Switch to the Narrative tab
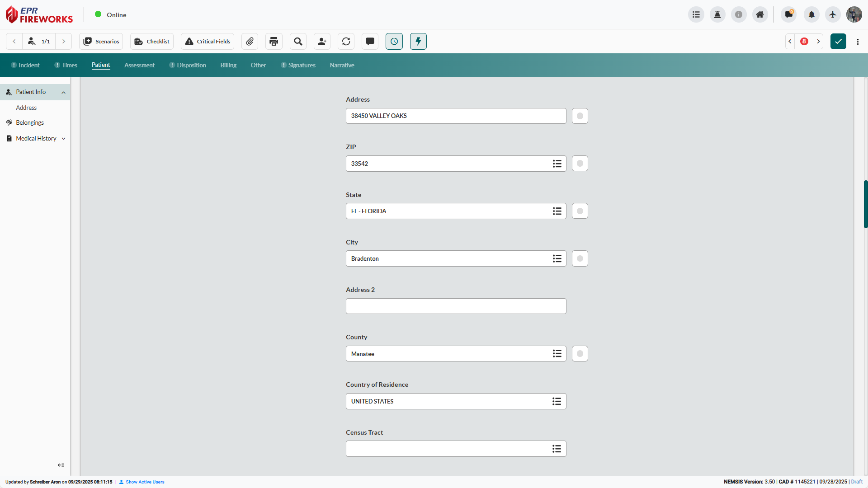 point(342,65)
